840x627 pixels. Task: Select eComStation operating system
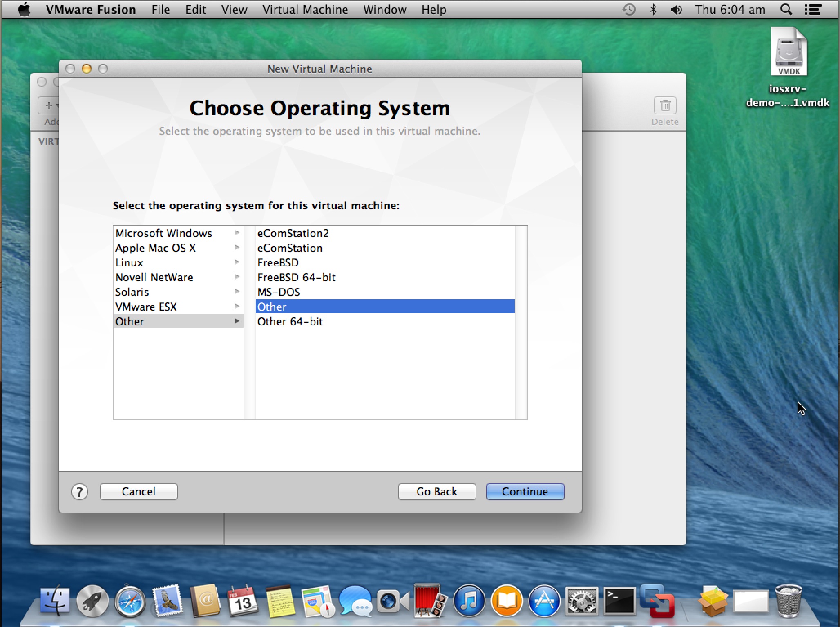[385, 248]
